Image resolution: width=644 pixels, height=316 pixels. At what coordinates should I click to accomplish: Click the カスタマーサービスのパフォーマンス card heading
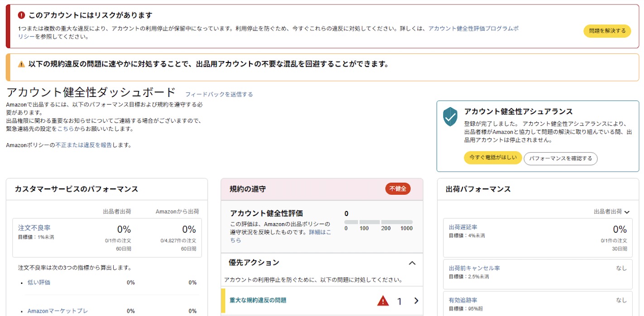pos(77,189)
